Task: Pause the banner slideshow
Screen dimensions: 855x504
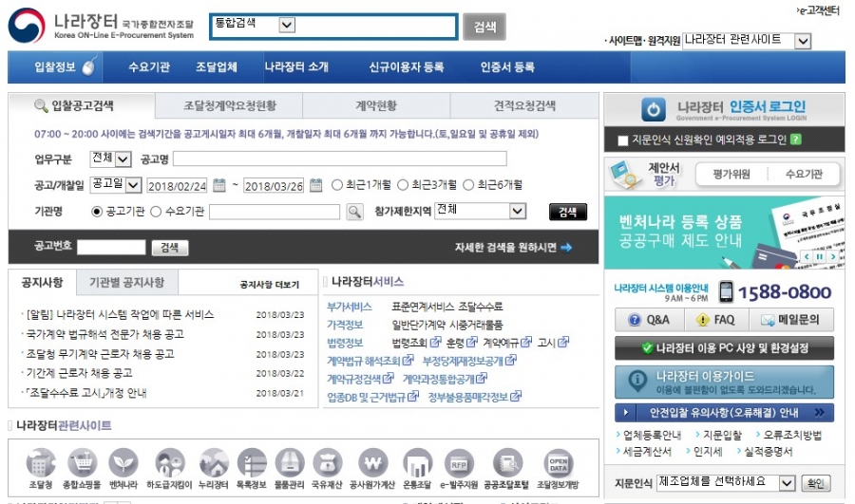Action: [x=819, y=256]
